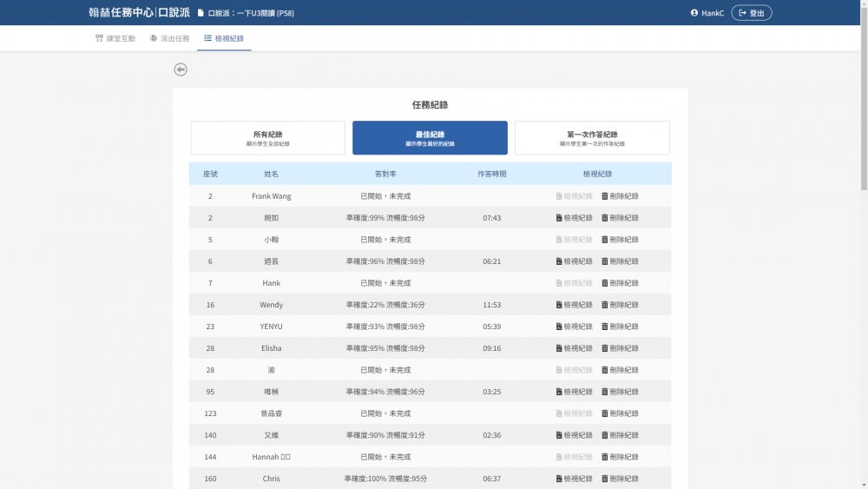Viewport: 868px width, 489px height.
Task: Select the 最佳紀錄 best record filter
Action: tap(430, 138)
